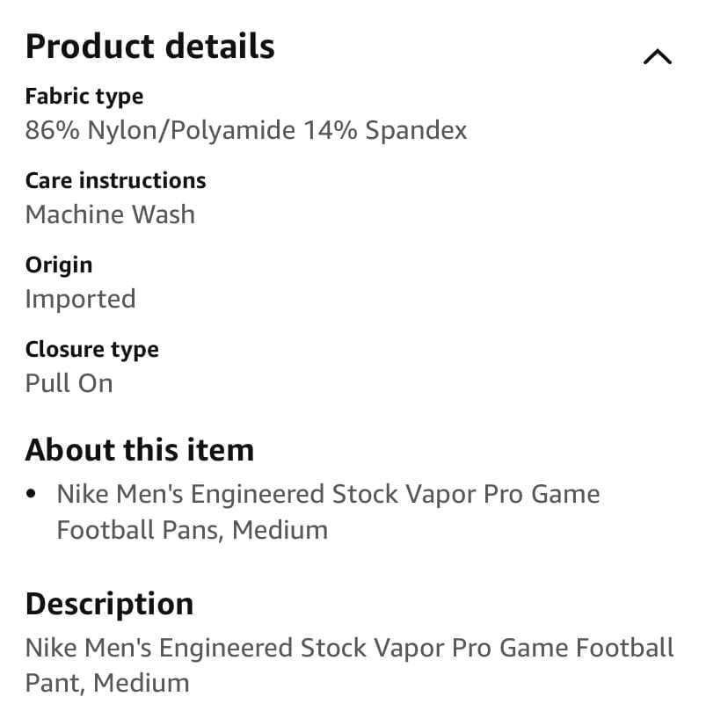Image resolution: width=728 pixels, height=704 pixels.
Task: Select the Machine Wash value
Action: click(110, 214)
